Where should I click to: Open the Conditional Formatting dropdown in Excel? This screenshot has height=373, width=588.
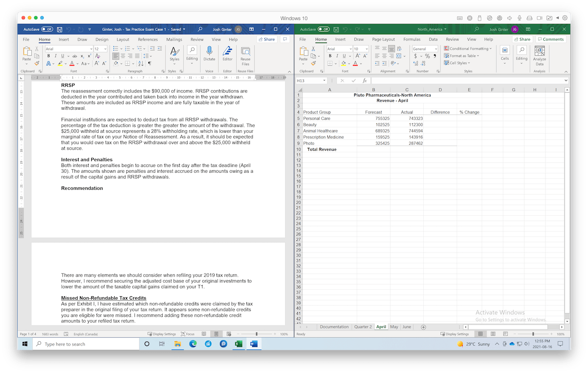click(468, 48)
